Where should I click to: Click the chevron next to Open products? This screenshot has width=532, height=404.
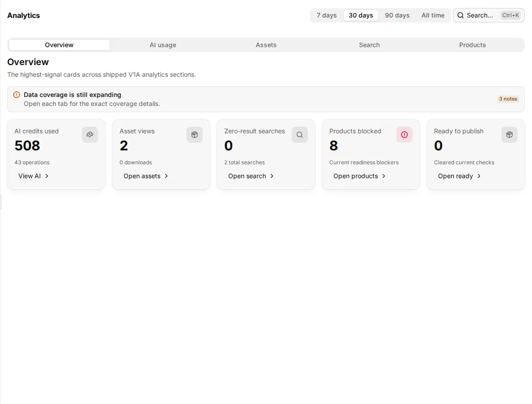click(384, 176)
